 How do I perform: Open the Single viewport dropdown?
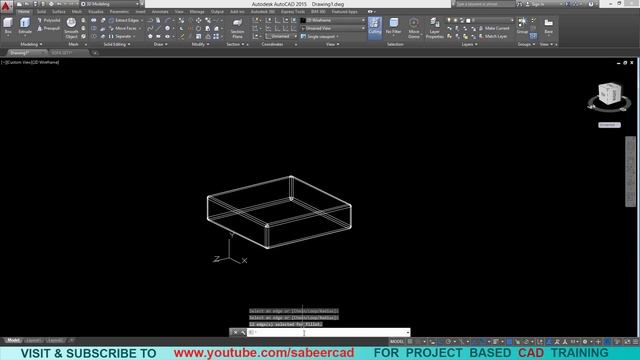320,36
